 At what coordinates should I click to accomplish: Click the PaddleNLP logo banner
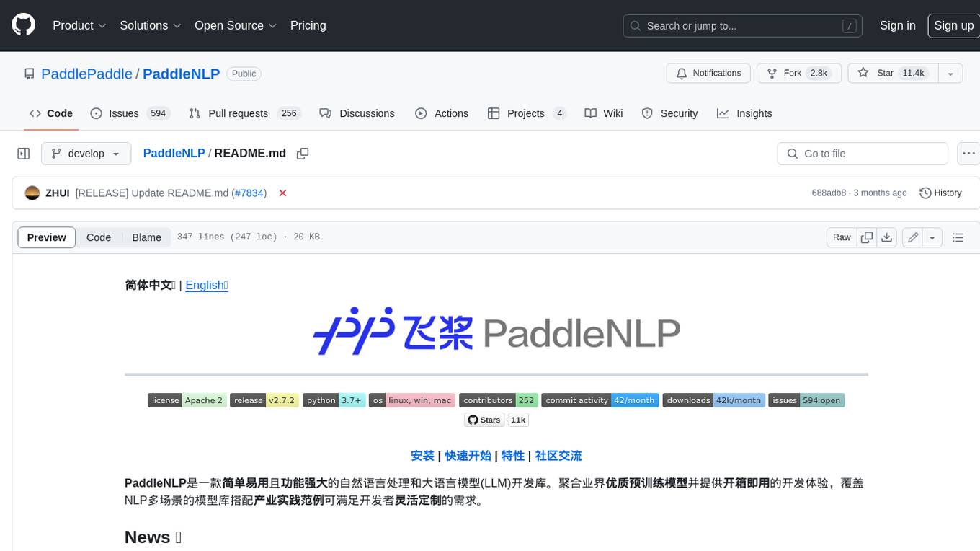point(496,332)
